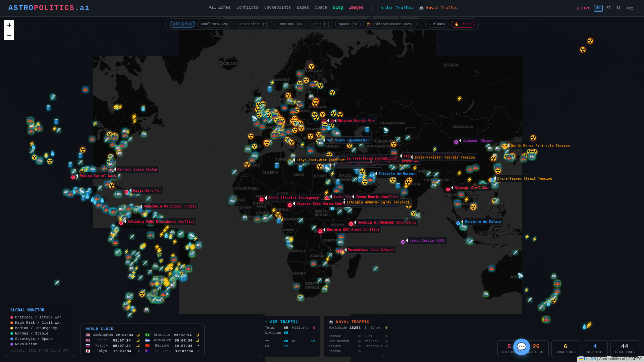This screenshot has height=362, width=644.
Task: Open the All Zones menu item
Action: click(219, 8)
